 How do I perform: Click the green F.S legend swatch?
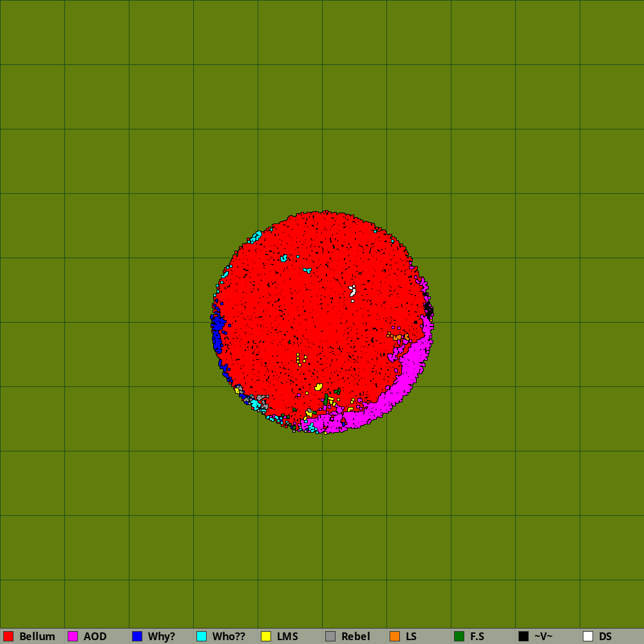point(459,636)
